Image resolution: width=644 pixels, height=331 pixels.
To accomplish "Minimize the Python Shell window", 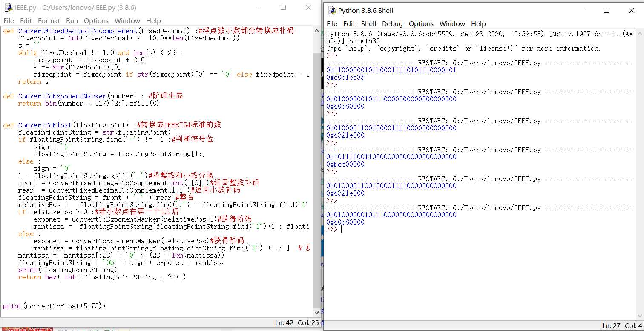I will click(582, 10).
